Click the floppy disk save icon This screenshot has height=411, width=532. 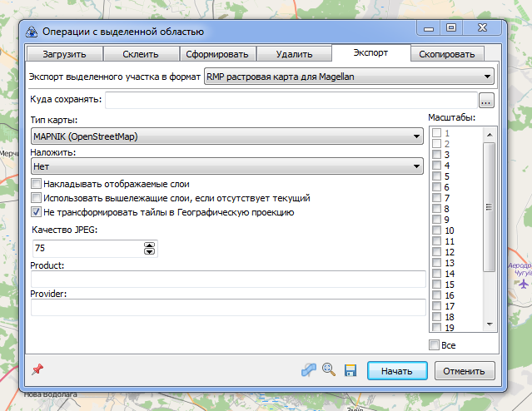pos(351,370)
